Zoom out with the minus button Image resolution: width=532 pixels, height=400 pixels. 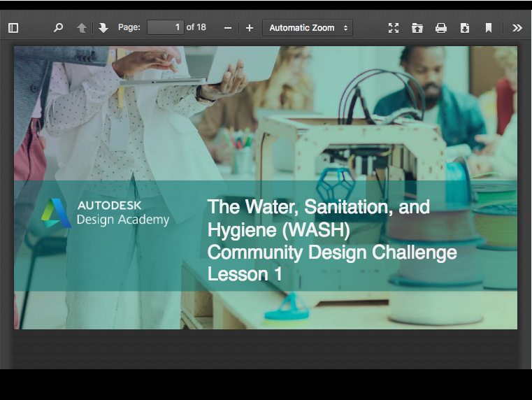(x=228, y=28)
